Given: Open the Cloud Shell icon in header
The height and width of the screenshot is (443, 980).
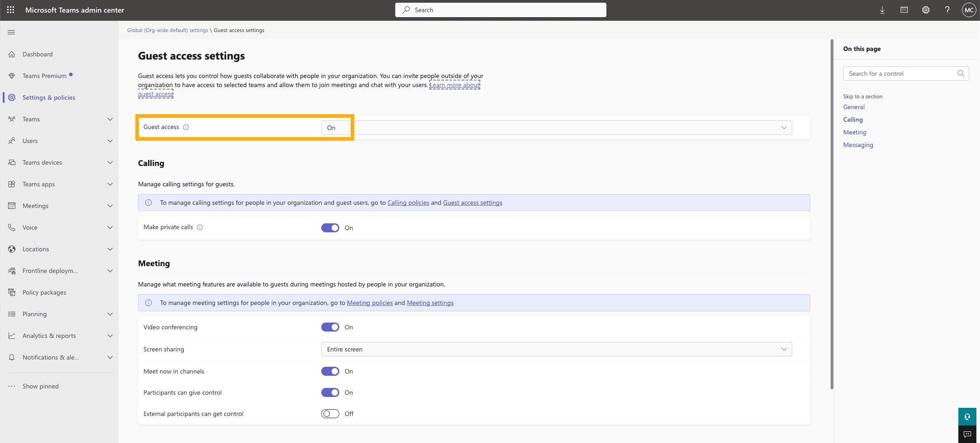Looking at the screenshot, I should point(904,10).
